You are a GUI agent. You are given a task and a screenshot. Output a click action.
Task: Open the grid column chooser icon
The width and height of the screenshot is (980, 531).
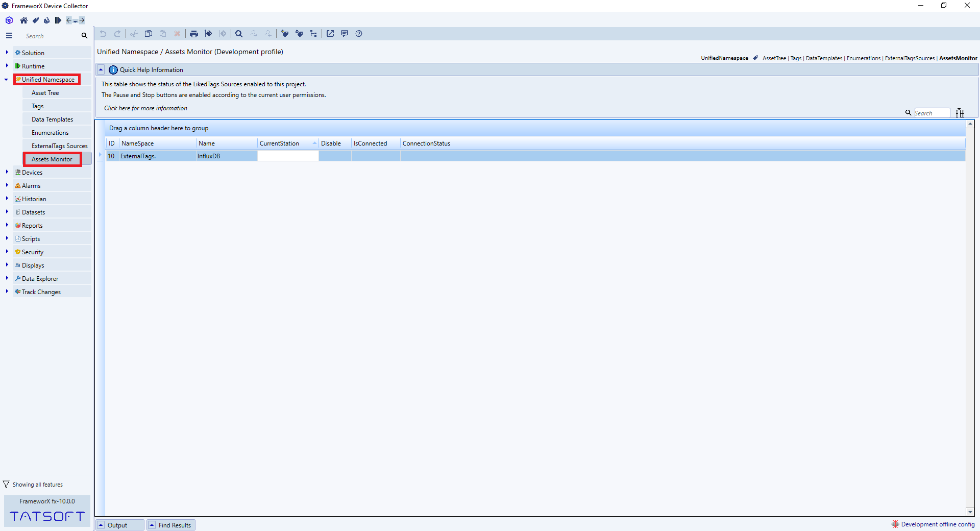[x=960, y=113]
